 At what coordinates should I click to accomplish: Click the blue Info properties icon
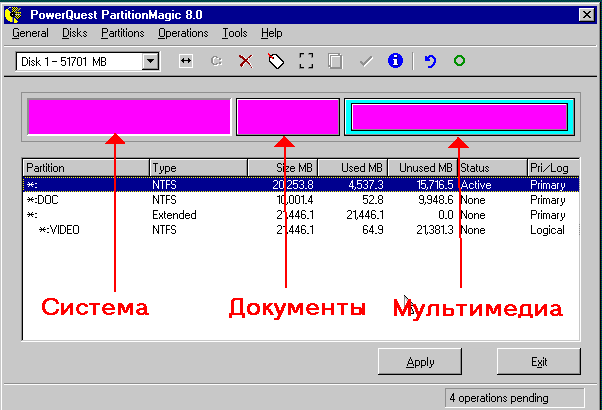pos(395,61)
